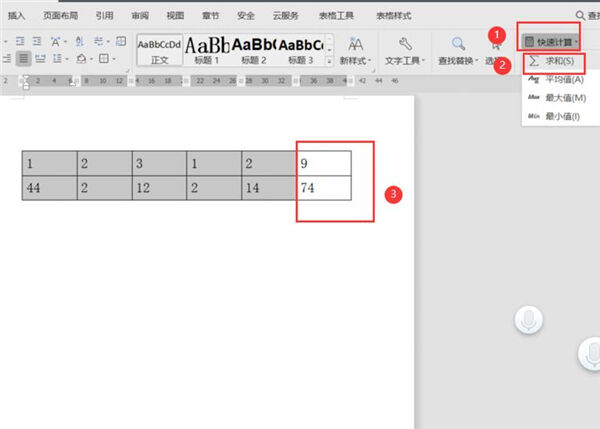Click the lower microphone voice button
Image resolution: width=600 pixels, height=429 pixels.
tap(591, 353)
